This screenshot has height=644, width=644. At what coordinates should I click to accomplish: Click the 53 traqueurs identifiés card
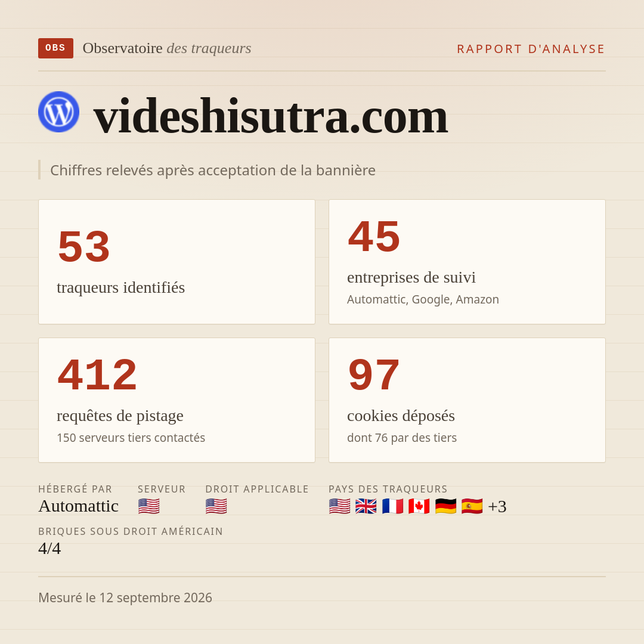coord(177,262)
